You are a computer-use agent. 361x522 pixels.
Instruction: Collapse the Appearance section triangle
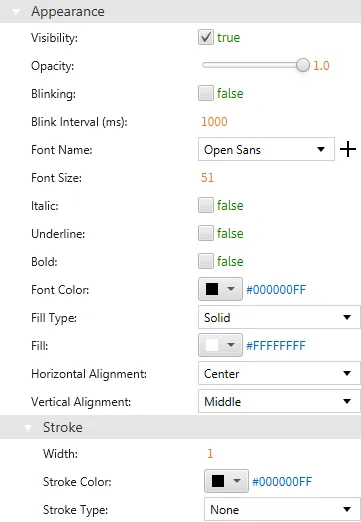(16, 12)
